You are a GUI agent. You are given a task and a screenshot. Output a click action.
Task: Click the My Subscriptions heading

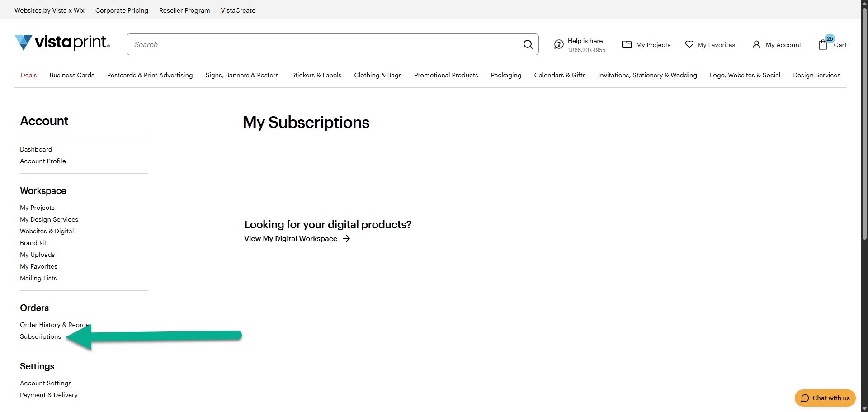[x=306, y=123]
